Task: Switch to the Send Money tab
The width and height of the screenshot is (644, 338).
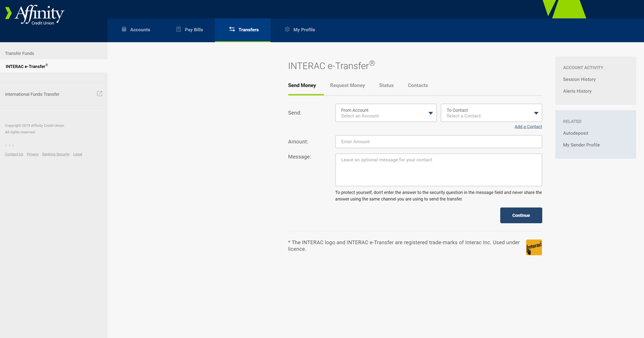Action: pos(302,85)
